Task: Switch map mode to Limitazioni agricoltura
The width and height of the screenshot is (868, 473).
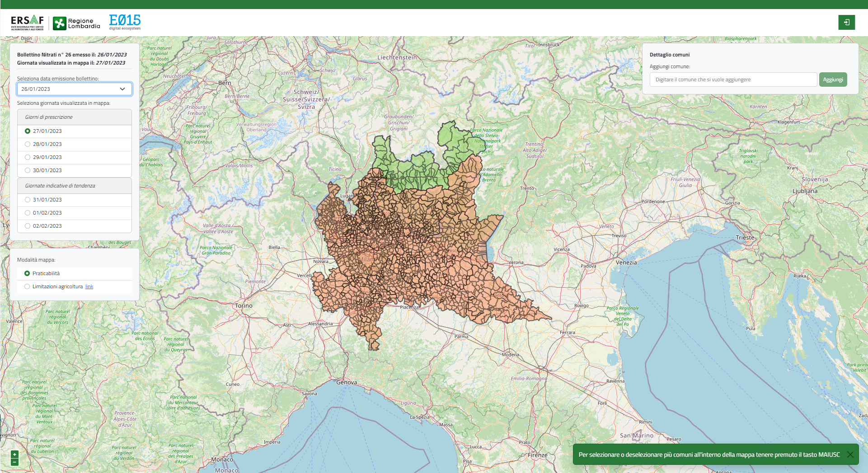Action: [x=27, y=286]
